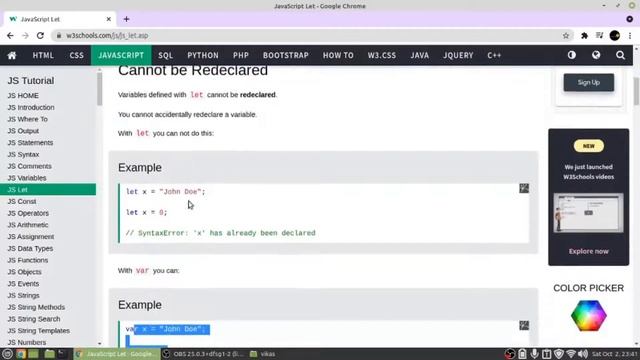The height and width of the screenshot is (360, 640).
Task: Open JS Data Types in sidebar
Action: click(30, 249)
